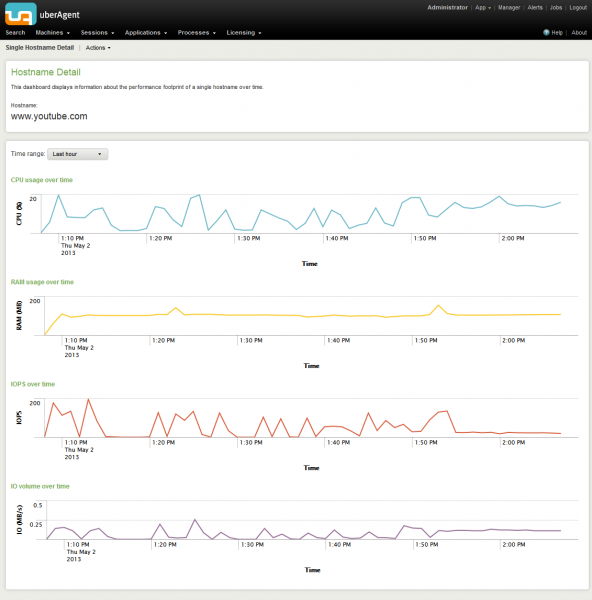The image size is (592, 600).
Task: Open the Manager link
Action: pyautogui.click(x=509, y=8)
